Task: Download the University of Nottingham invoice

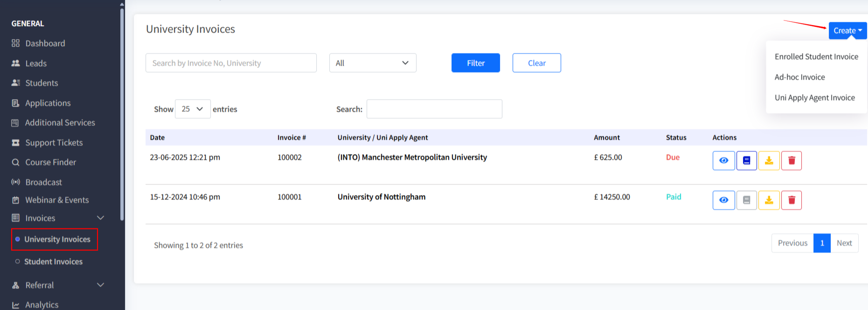Action: (x=769, y=200)
